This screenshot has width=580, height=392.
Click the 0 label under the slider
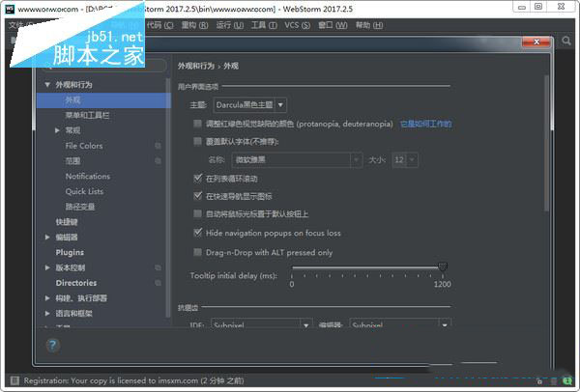pyautogui.click(x=292, y=284)
